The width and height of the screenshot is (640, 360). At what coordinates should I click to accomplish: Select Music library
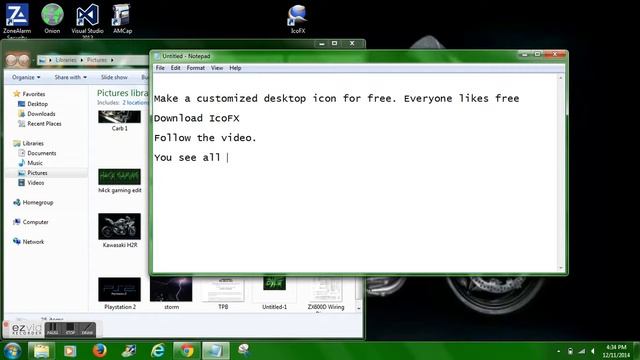click(x=35, y=163)
